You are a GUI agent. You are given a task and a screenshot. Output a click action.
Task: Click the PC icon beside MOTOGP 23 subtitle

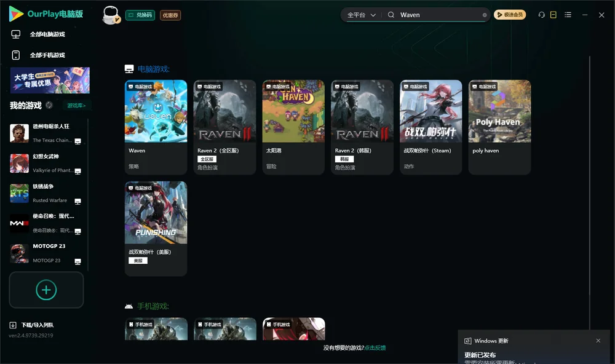77,262
